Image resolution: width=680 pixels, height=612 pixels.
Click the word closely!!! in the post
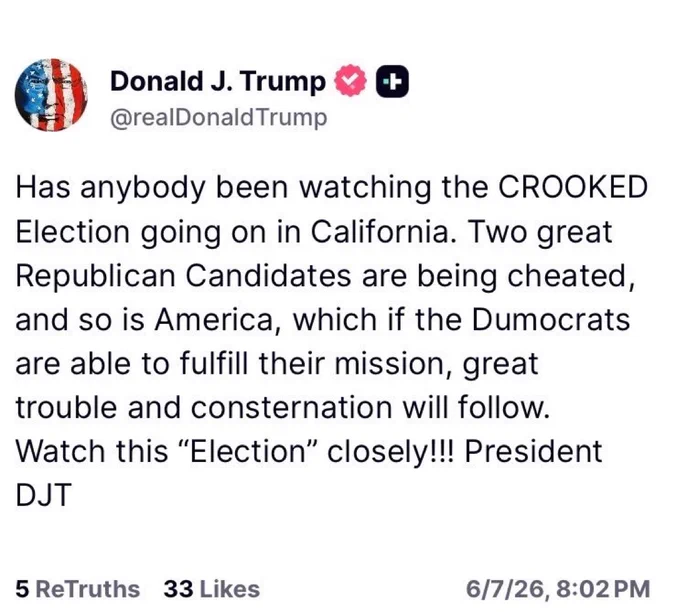tap(390, 452)
